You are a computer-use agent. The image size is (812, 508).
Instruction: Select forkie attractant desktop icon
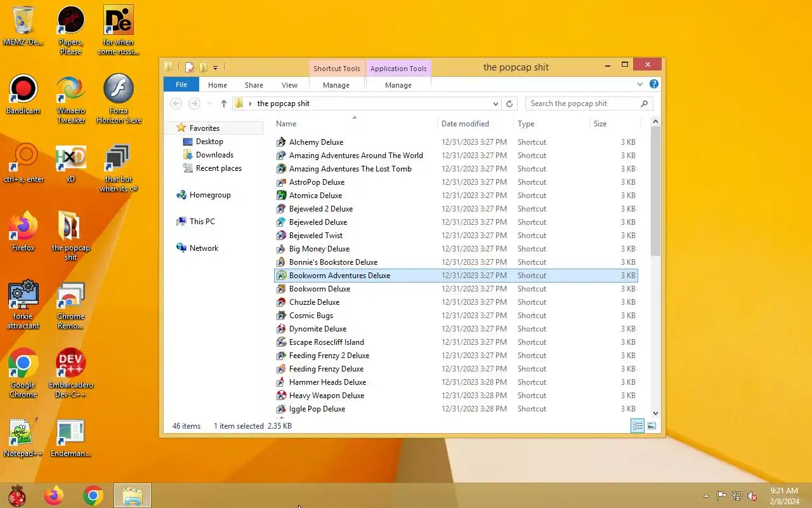(x=23, y=305)
